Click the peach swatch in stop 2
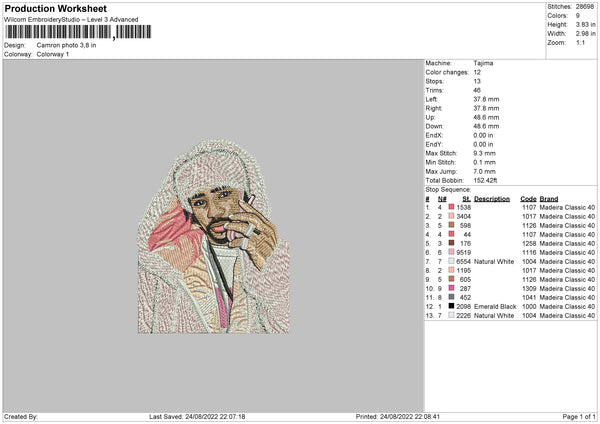The height and width of the screenshot is (424, 600). coord(451,216)
